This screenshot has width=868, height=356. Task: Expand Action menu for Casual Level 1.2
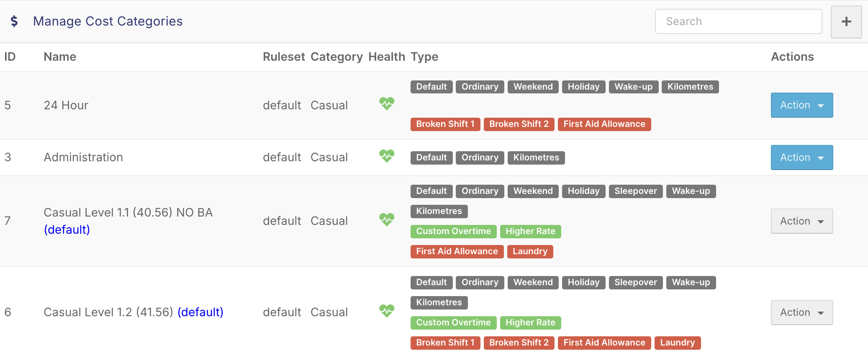click(x=802, y=312)
